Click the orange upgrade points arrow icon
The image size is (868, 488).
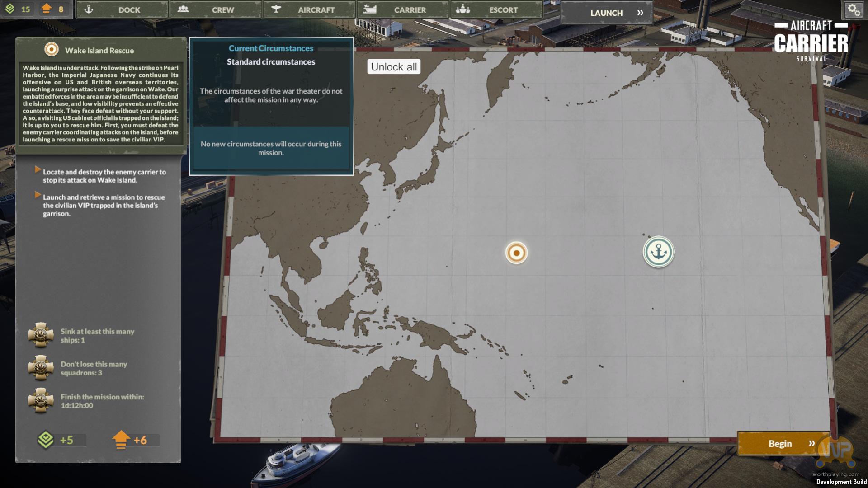coord(46,9)
